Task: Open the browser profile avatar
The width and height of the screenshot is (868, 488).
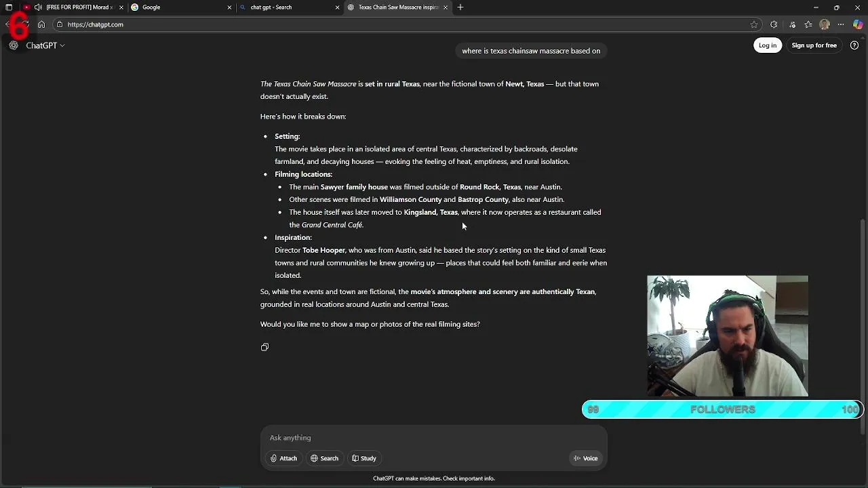Action: [x=825, y=24]
